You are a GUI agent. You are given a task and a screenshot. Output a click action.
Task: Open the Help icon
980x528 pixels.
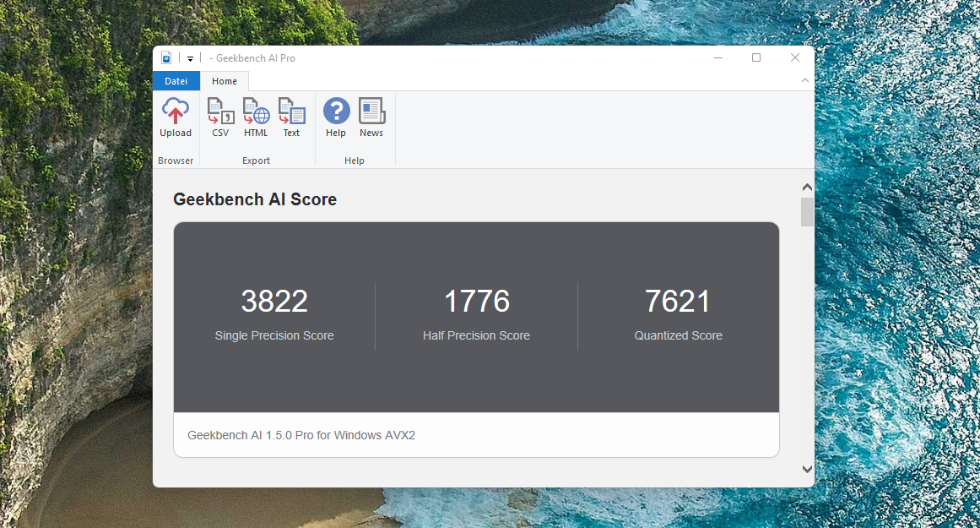336,118
